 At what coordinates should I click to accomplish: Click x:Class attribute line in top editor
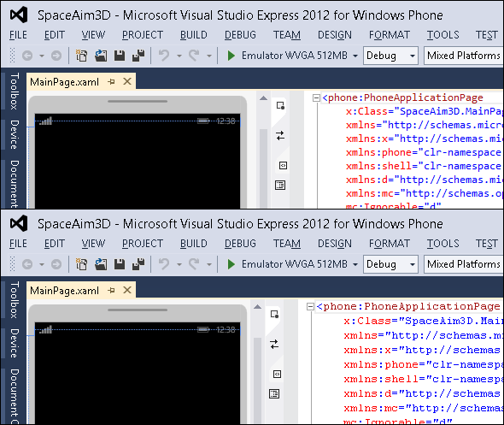click(x=425, y=111)
